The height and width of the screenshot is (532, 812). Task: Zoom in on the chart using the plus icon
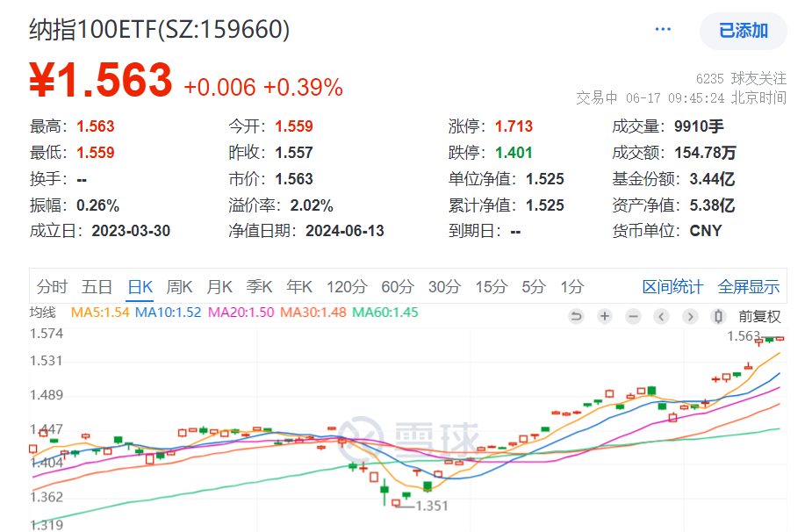click(x=605, y=317)
